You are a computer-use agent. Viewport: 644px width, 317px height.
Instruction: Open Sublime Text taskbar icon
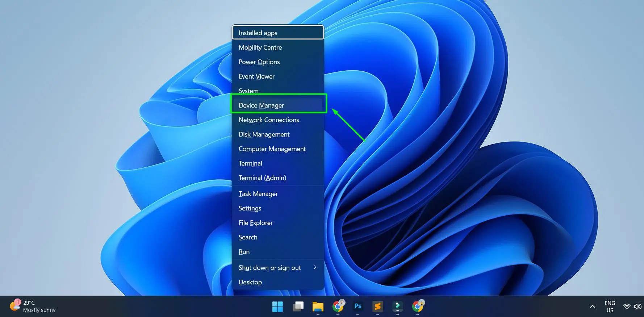(x=377, y=306)
